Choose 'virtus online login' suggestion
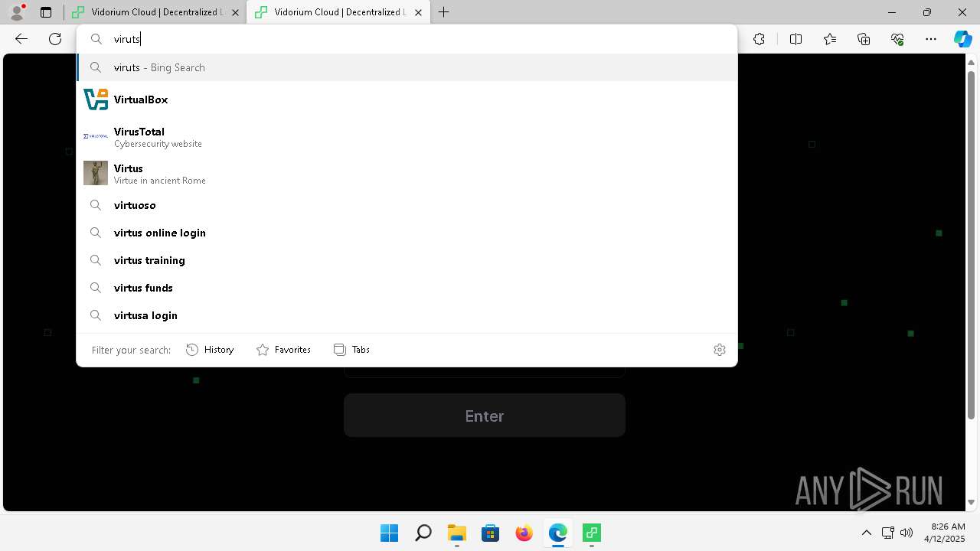This screenshot has width=980, height=551. point(407,233)
